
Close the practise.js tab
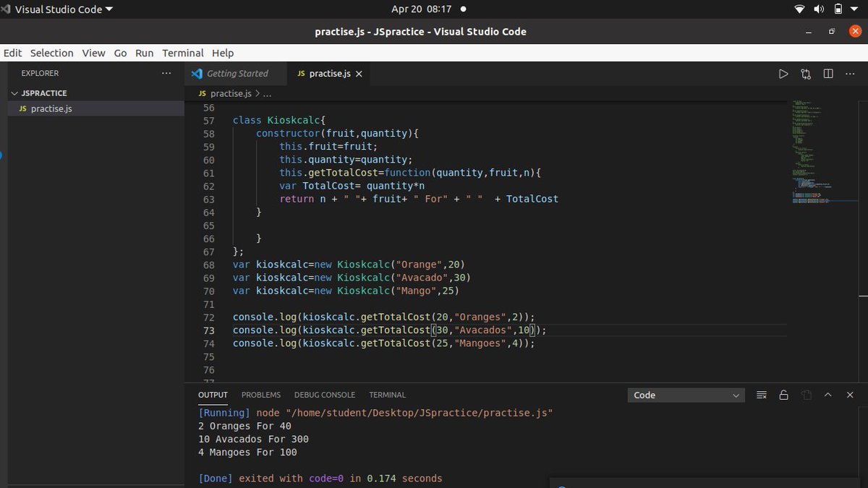359,74
